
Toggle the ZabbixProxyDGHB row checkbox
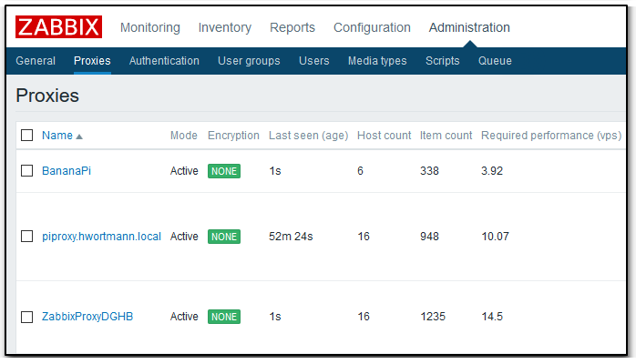coord(27,317)
